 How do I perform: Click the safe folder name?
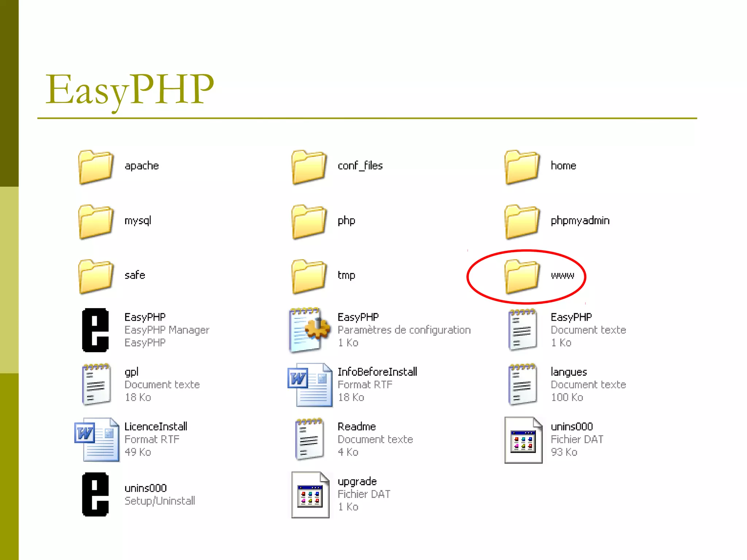[x=135, y=275]
